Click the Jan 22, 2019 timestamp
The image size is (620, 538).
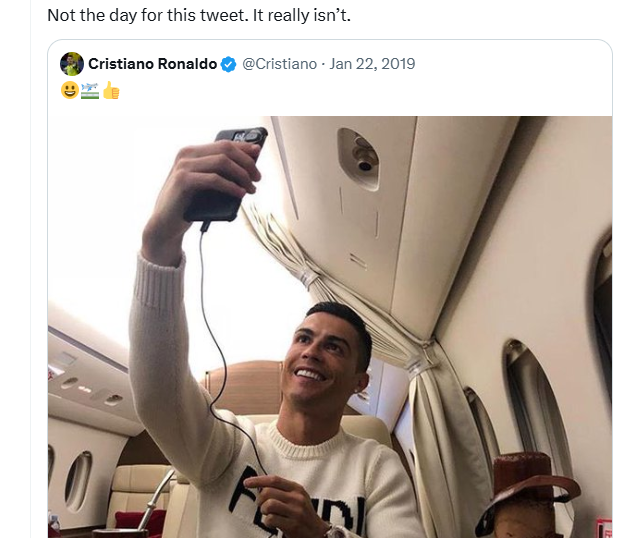[x=372, y=64]
